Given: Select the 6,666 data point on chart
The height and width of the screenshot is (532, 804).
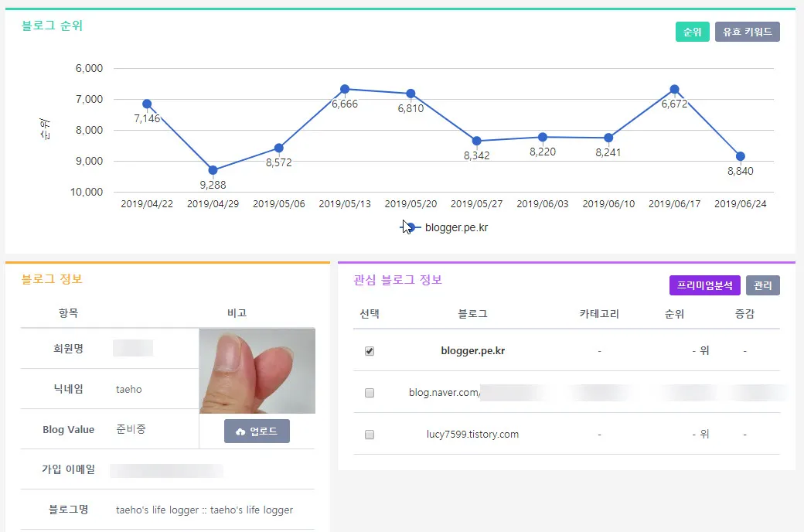Looking at the screenshot, I should pyautogui.click(x=345, y=89).
